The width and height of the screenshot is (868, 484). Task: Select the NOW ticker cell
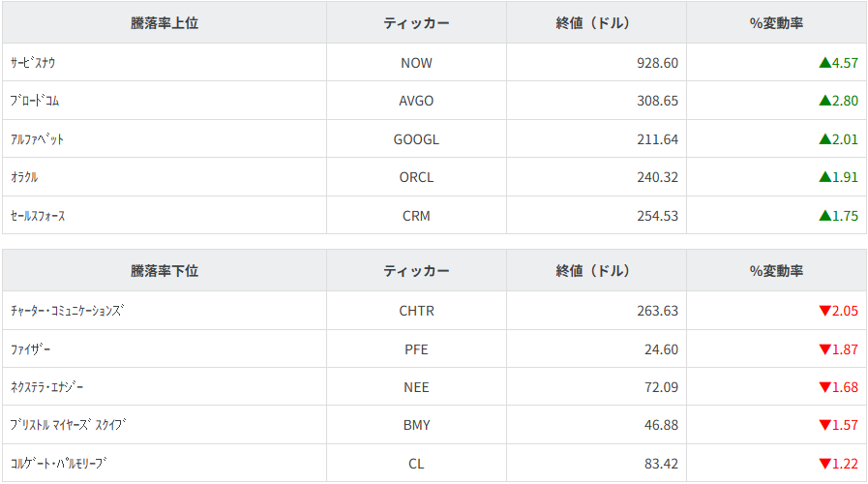[x=416, y=63]
